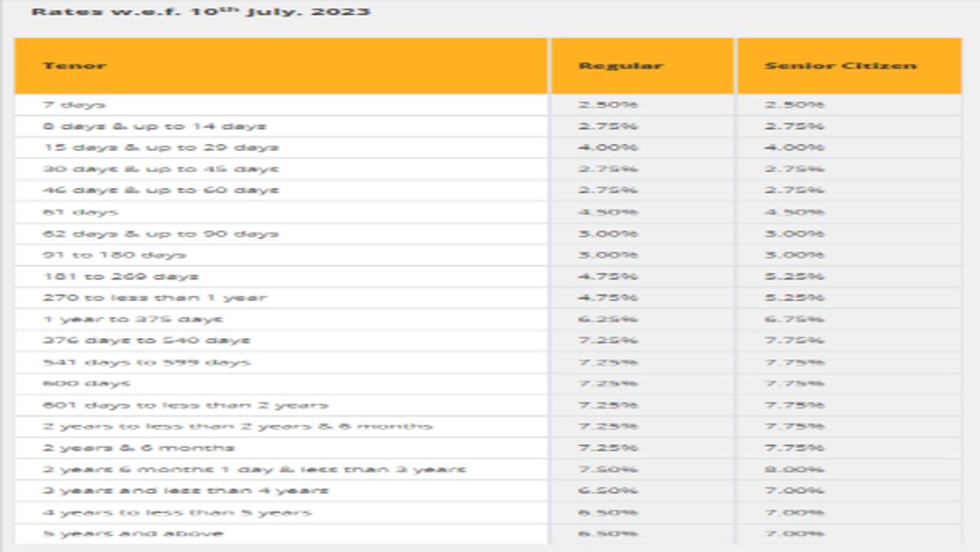
Task: Click senior citizen rate 8.00%
Action: point(793,469)
